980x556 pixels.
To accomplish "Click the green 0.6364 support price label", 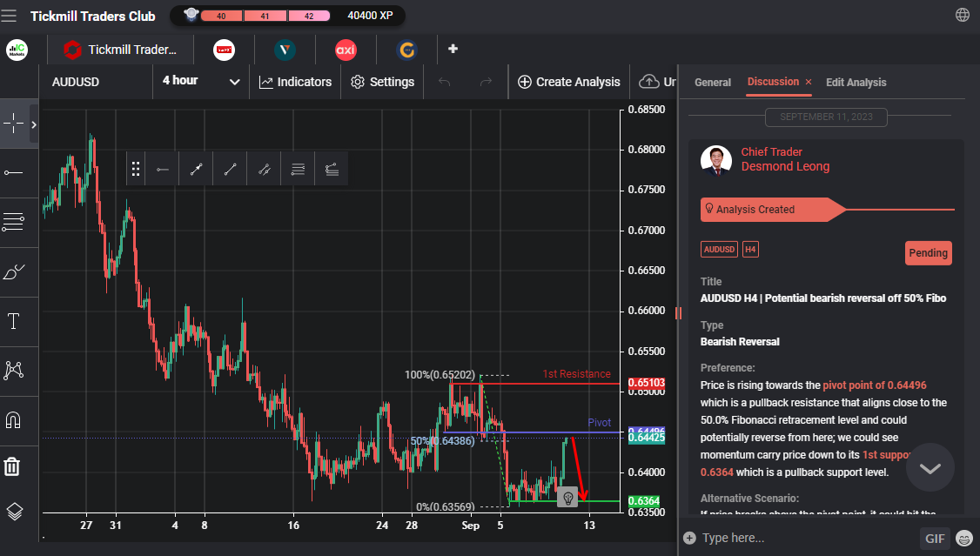I will pyautogui.click(x=644, y=501).
